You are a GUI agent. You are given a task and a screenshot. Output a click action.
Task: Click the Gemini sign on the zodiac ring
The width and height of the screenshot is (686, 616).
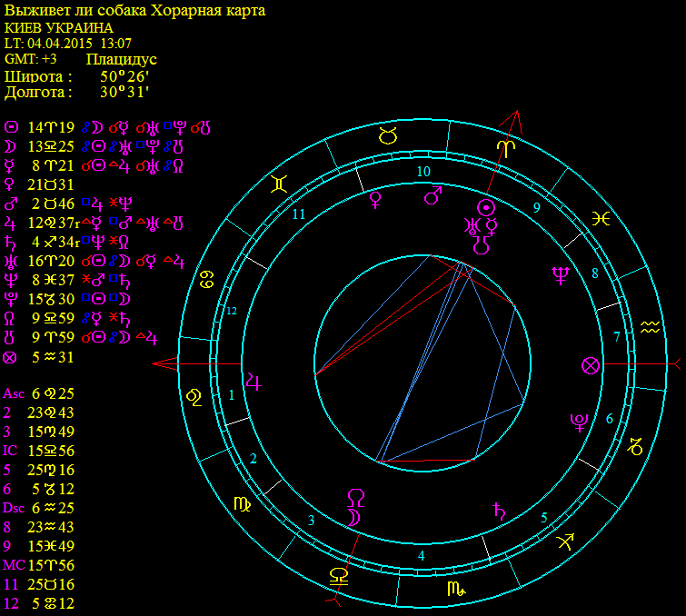point(279,184)
